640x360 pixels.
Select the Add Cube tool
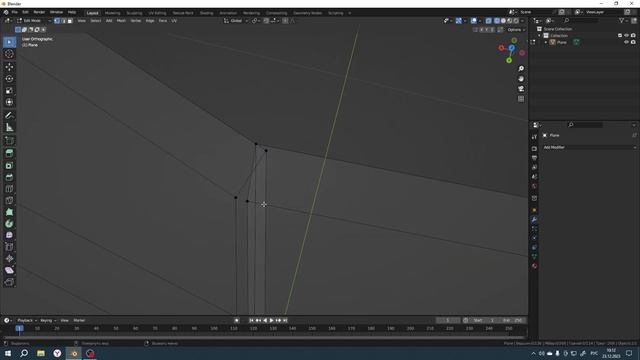[x=9, y=140]
